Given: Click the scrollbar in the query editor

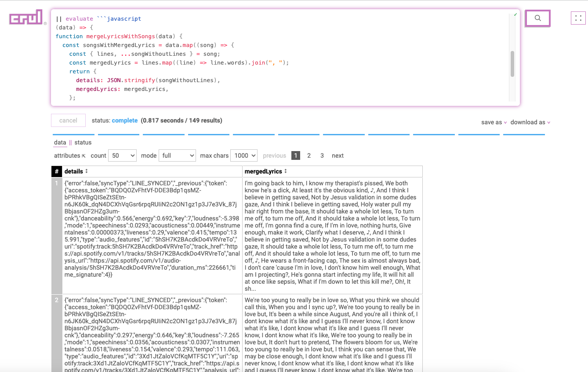Looking at the screenshot, I should [x=512, y=64].
